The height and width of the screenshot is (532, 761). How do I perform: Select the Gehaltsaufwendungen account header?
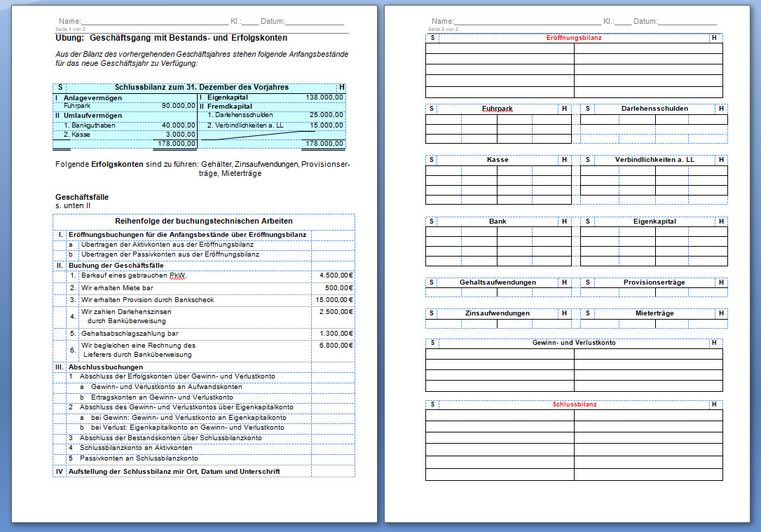coord(497,282)
